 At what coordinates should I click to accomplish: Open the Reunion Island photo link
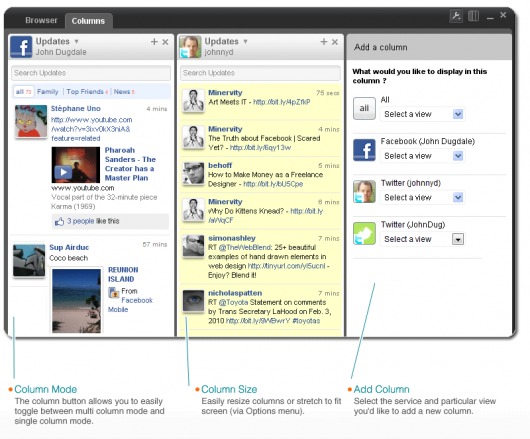(123, 274)
